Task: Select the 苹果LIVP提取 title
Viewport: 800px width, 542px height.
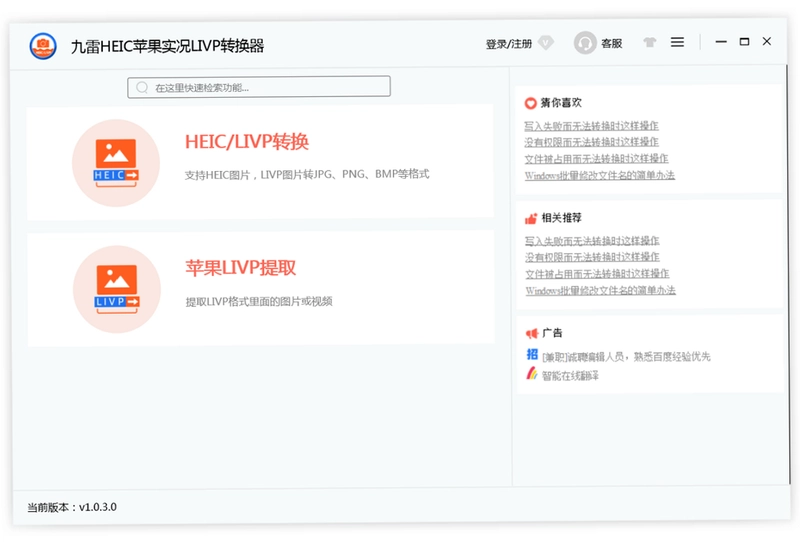Action: [x=241, y=267]
